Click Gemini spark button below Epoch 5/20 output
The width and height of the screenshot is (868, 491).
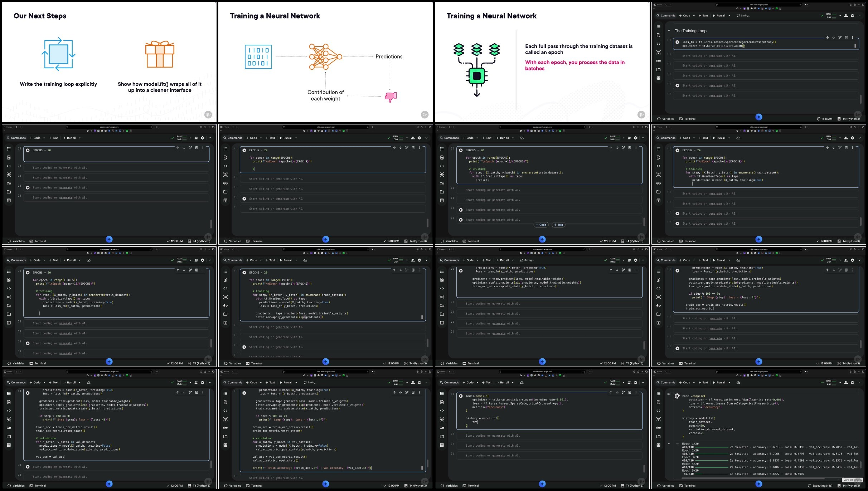[x=758, y=484]
